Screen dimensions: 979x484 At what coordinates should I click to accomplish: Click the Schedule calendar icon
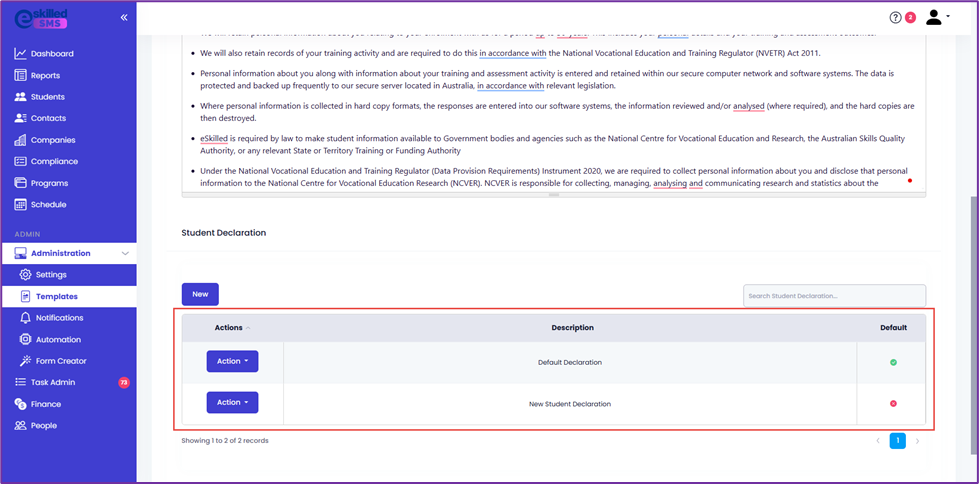coord(20,204)
